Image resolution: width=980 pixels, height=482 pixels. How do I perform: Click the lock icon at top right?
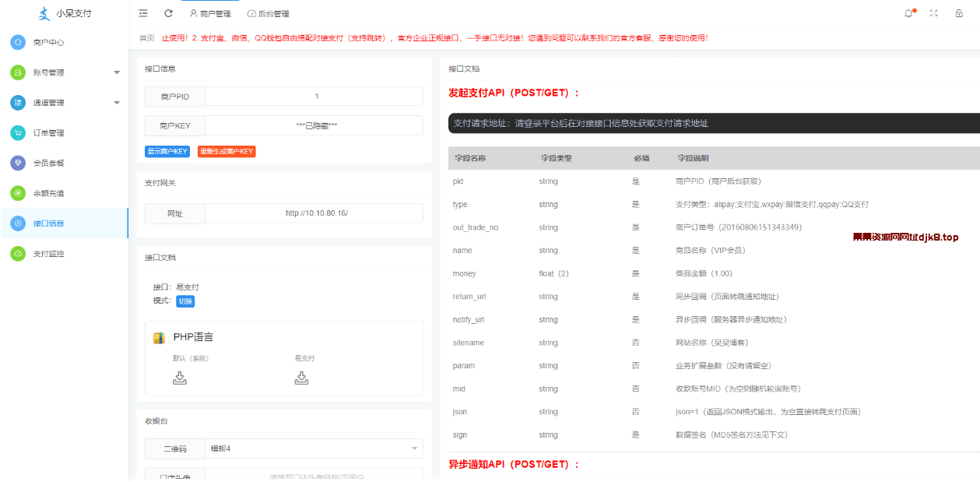(961, 13)
